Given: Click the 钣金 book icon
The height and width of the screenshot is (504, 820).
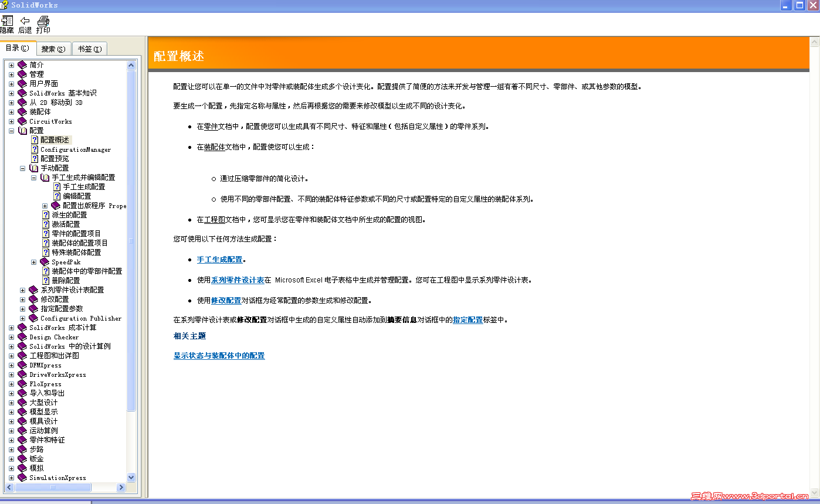Looking at the screenshot, I should click(x=22, y=459).
